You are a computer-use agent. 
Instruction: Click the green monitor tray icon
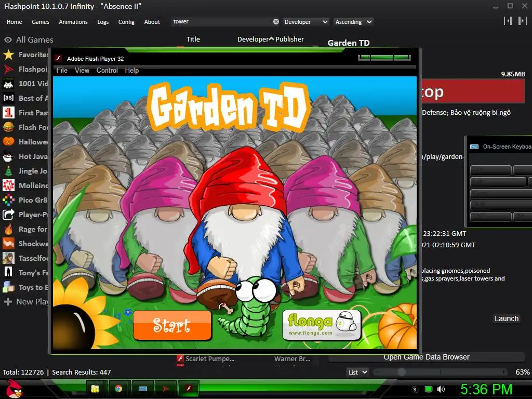point(429,389)
